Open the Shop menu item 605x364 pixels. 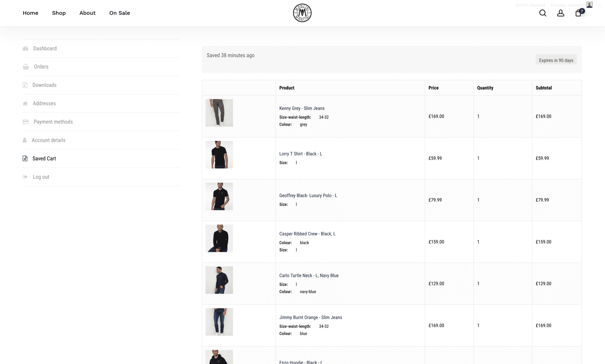59,13
